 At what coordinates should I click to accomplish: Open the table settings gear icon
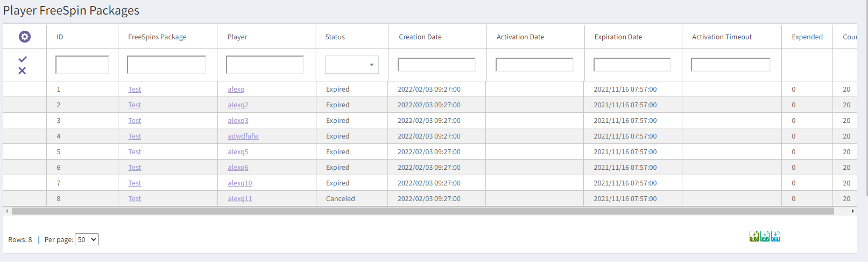pyautogui.click(x=25, y=37)
